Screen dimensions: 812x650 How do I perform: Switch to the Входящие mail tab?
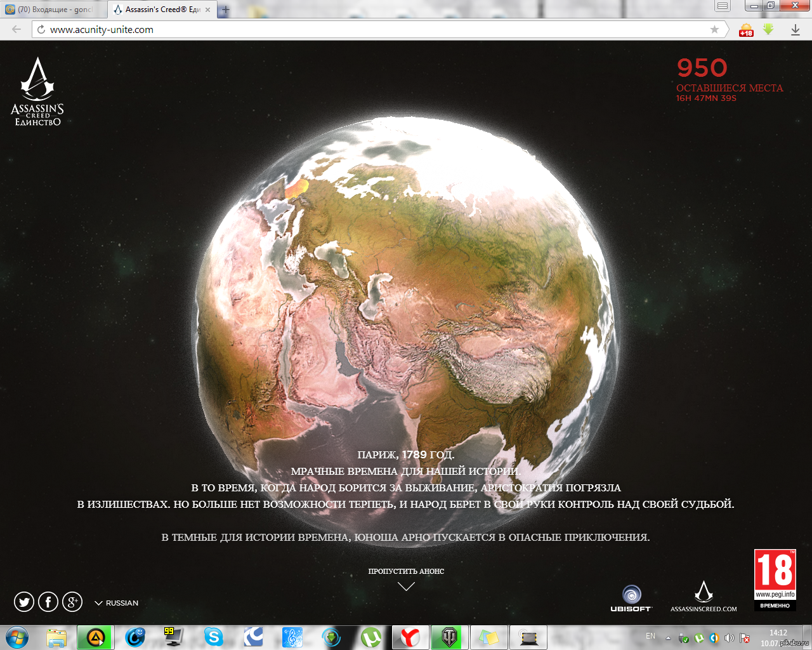[51, 10]
